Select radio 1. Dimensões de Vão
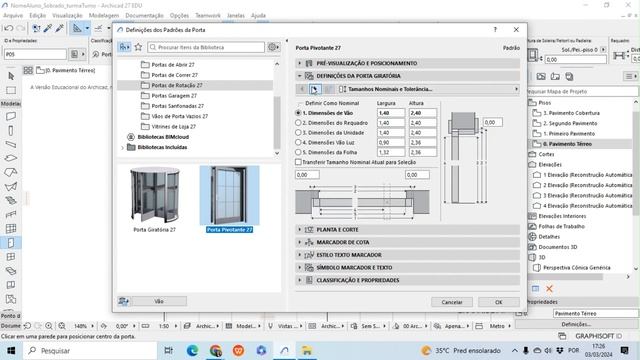This screenshot has height=360, width=640. (x=298, y=113)
